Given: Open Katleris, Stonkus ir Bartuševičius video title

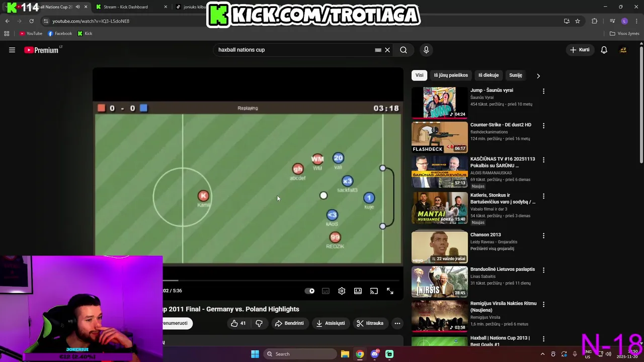Looking at the screenshot, I should tap(503, 198).
